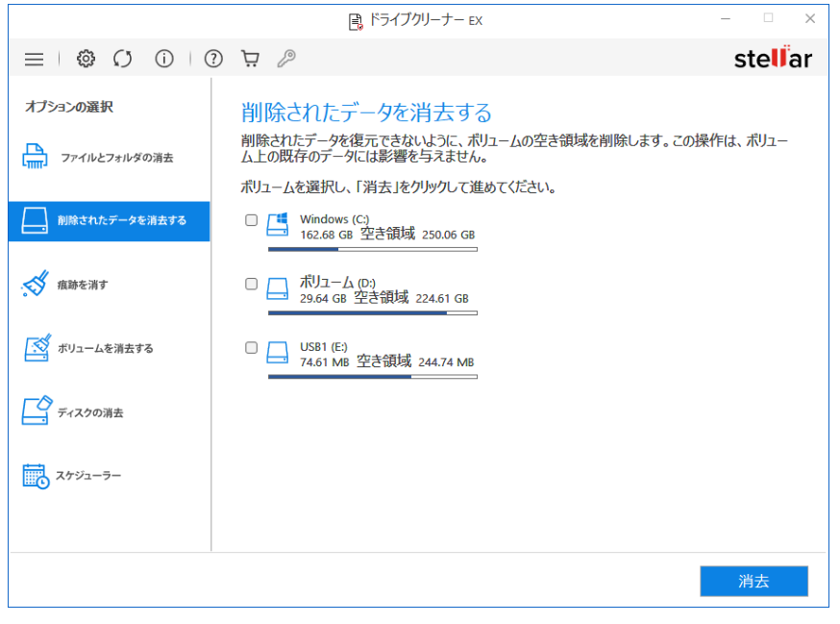The width and height of the screenshot is (840, 624).
Task: Click the 29.64 GB free space value
Action: point(323,299)
